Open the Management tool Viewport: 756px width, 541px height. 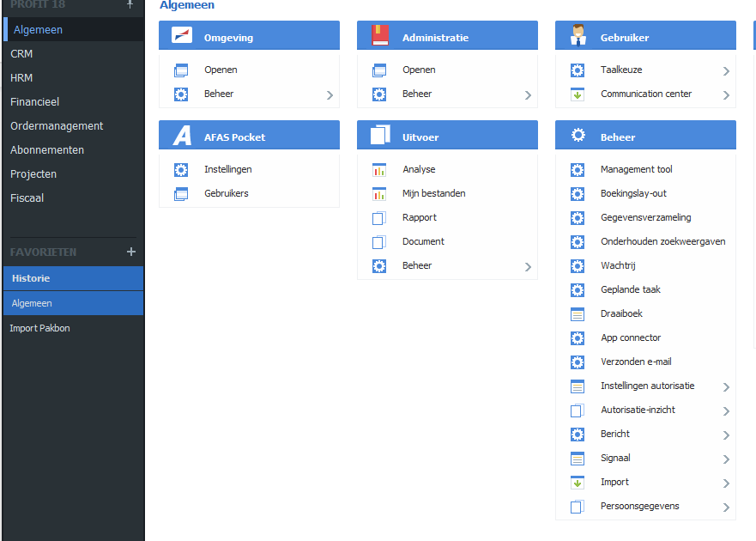tap(636, 170)
